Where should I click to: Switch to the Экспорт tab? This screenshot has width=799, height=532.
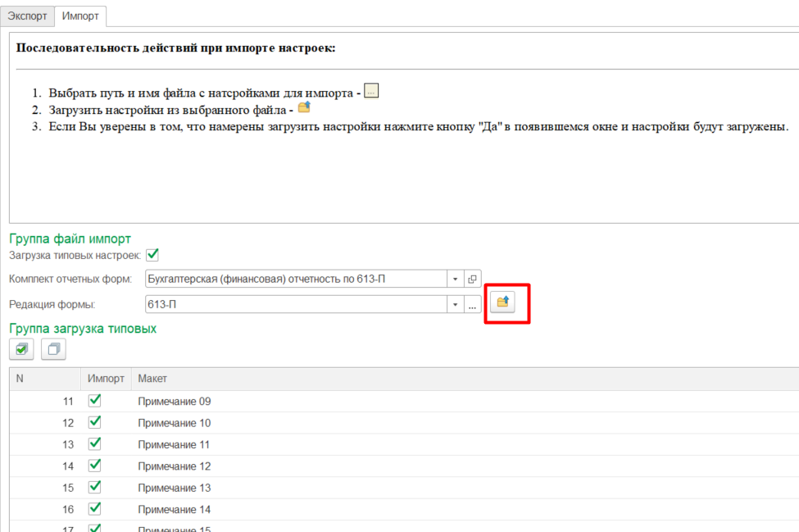(x=28, y=16)
